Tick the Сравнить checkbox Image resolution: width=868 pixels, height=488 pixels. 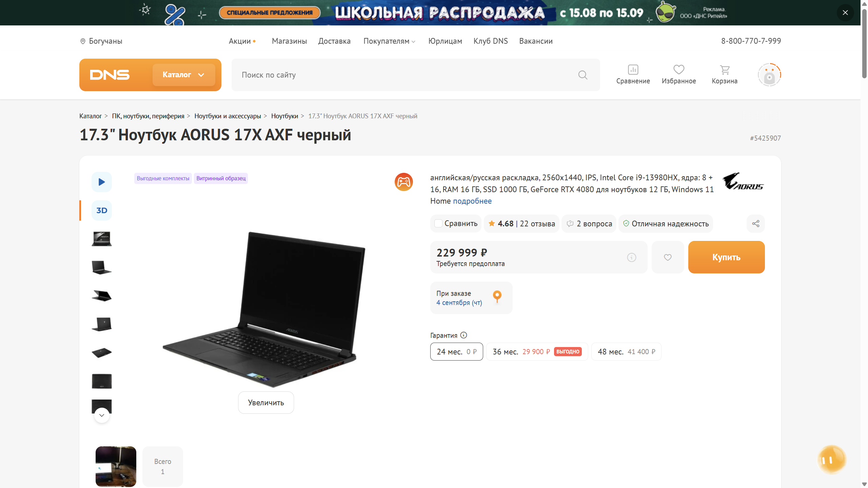pos(438,224)
